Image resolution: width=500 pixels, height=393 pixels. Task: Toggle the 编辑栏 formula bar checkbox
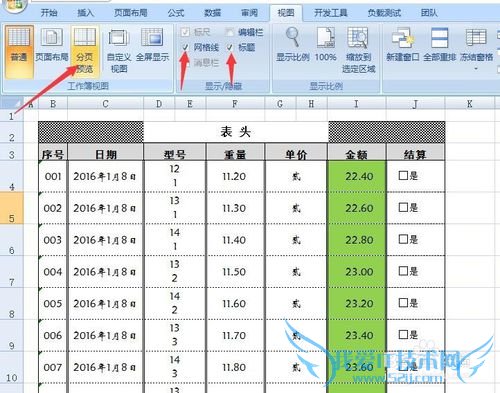pos(229,32)
